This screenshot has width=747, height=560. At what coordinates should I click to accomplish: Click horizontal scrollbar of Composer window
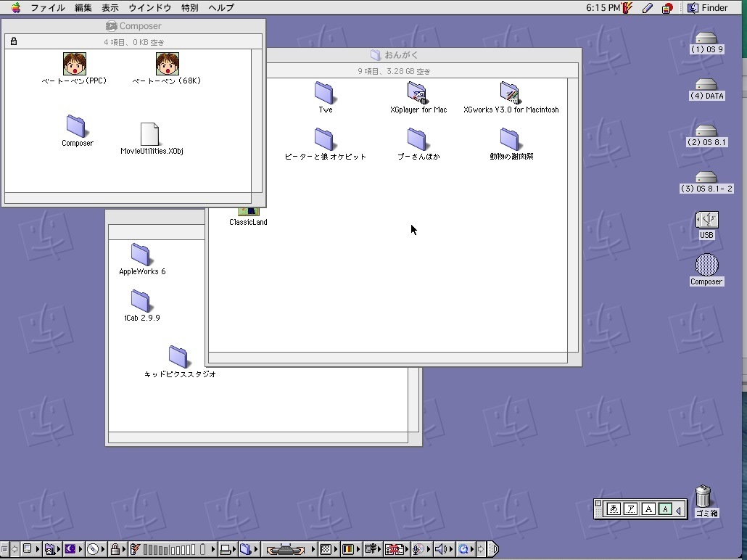[x=128, y=198]
